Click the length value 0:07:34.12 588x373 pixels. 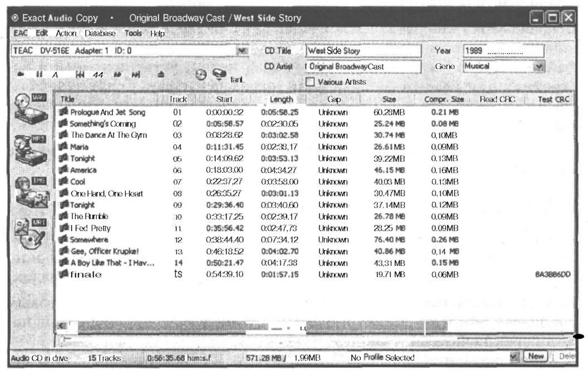(x=280, y=239)
